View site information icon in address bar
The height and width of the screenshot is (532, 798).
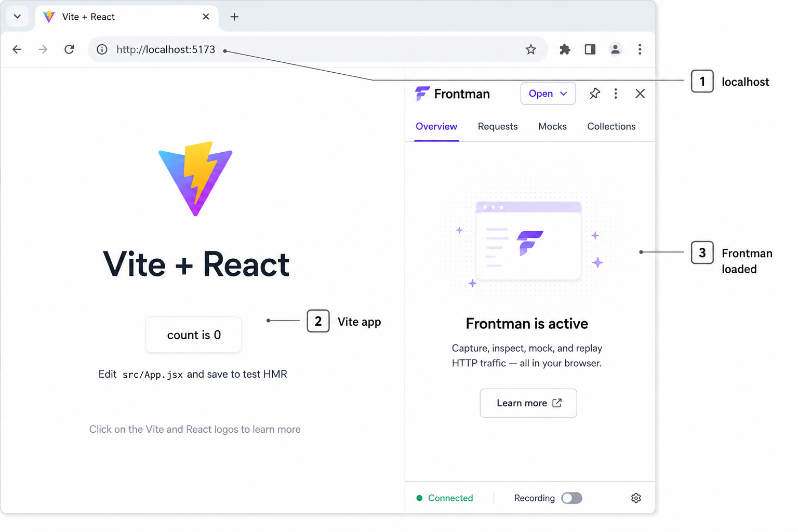(102, 49)
